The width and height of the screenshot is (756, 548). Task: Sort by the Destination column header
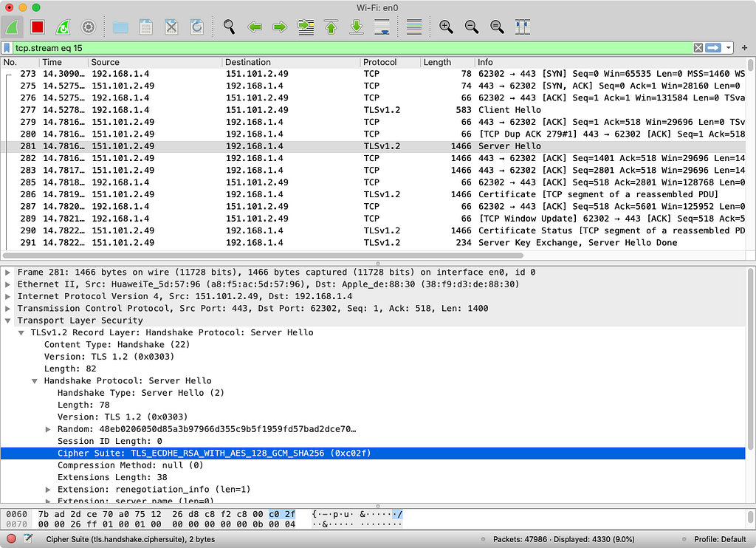(x=291, y=62)
